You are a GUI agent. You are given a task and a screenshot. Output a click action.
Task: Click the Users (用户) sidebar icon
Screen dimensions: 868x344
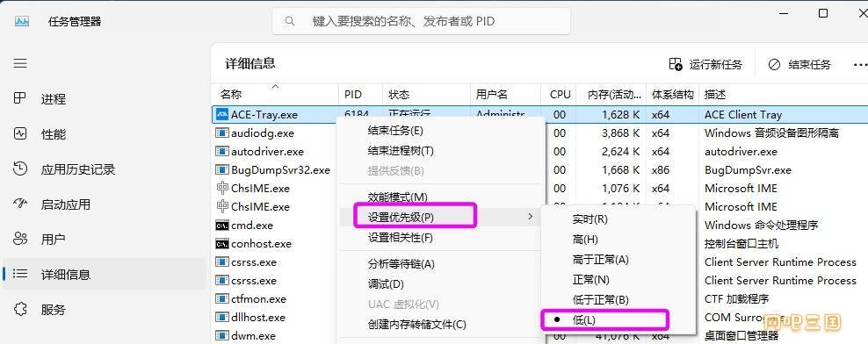click(x=20, y=239)
